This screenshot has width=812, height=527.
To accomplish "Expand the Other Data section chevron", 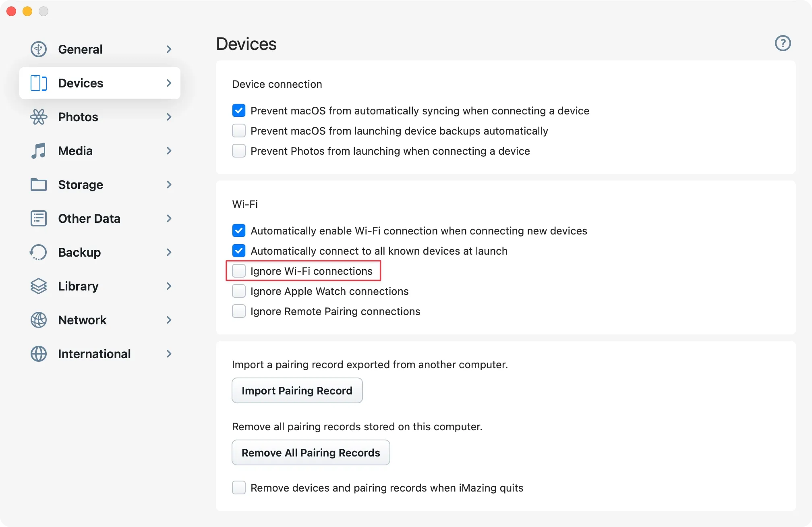I will [169, 218].
